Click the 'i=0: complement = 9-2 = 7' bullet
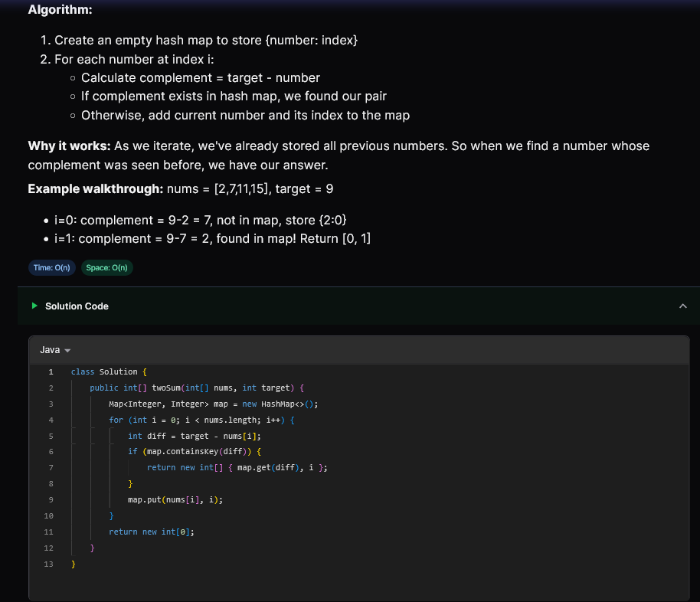The width and height of the screenshot is (700, 602). click(x=201, y=220)
